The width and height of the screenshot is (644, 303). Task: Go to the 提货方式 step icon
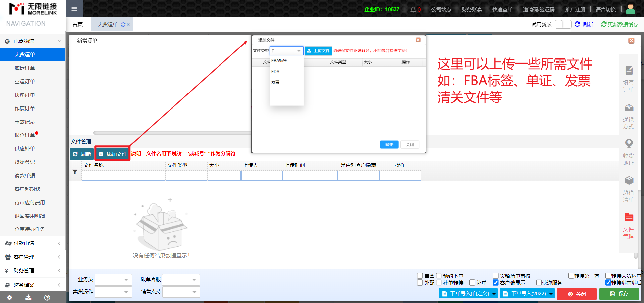(x=629, y=107)
